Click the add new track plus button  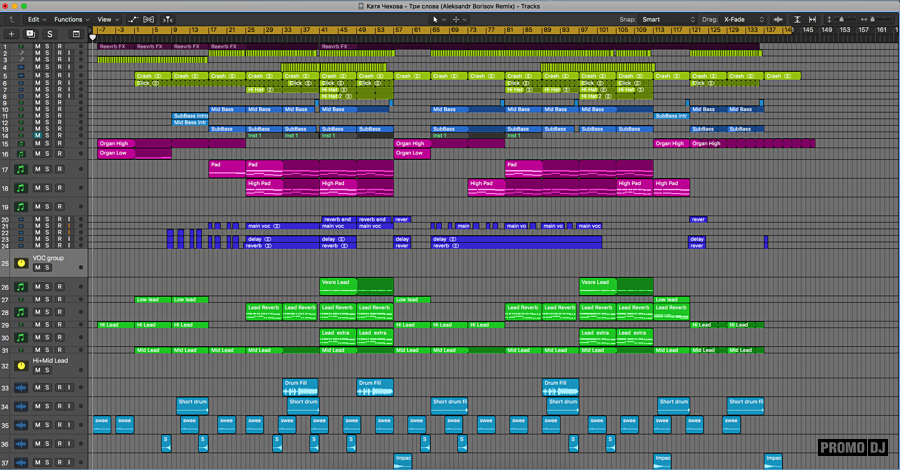click(x=12, y=34)
